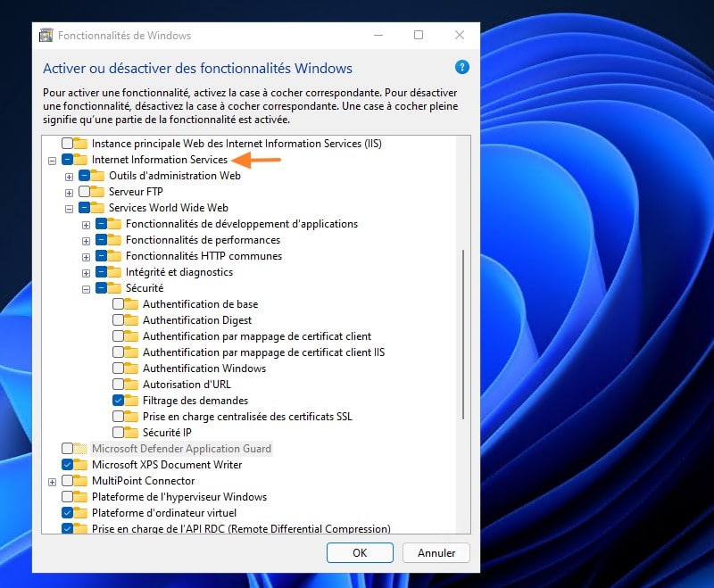This screenshot has width=714, height=588.
Task: Select the Authentification Digest tree item
Action: point(197,320)
